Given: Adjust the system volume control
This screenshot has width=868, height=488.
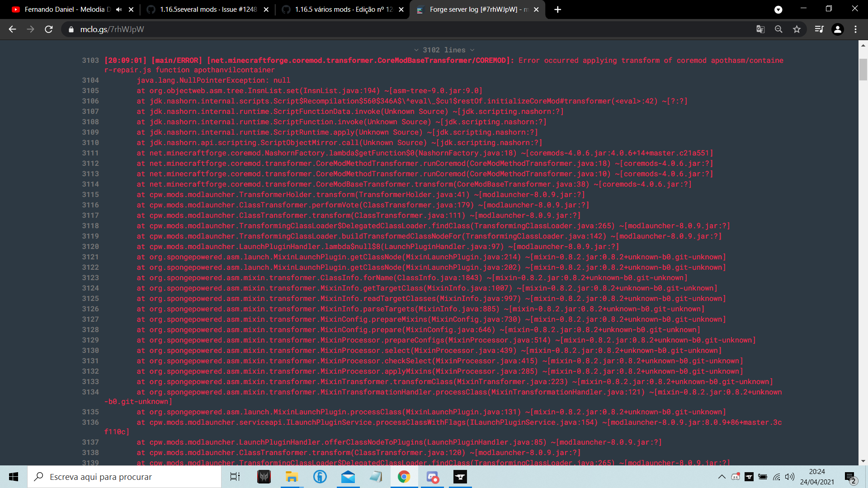Looking at the screenshot, I should click(x=790, y=477).
